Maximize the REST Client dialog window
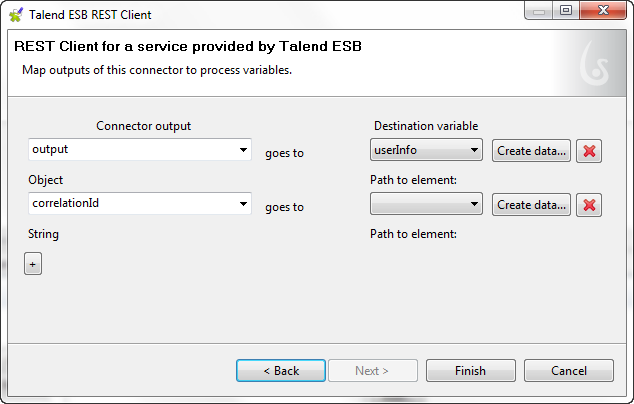 (566, 12)
